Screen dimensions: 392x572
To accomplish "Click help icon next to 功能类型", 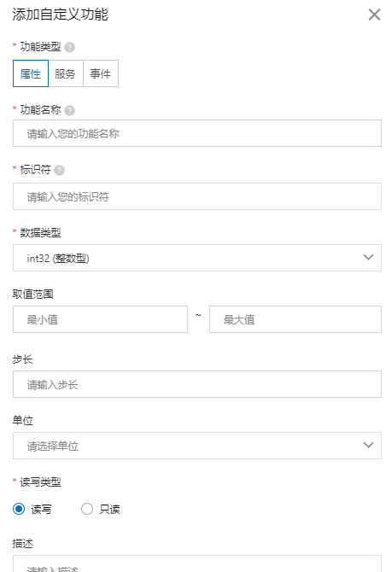I will [69, 48].
